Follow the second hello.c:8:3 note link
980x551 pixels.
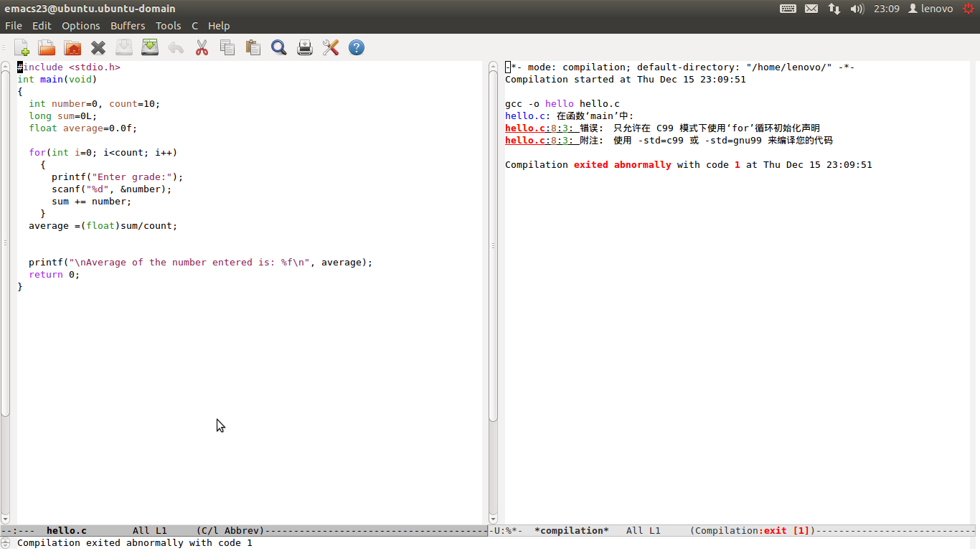(x=542, y=141)
